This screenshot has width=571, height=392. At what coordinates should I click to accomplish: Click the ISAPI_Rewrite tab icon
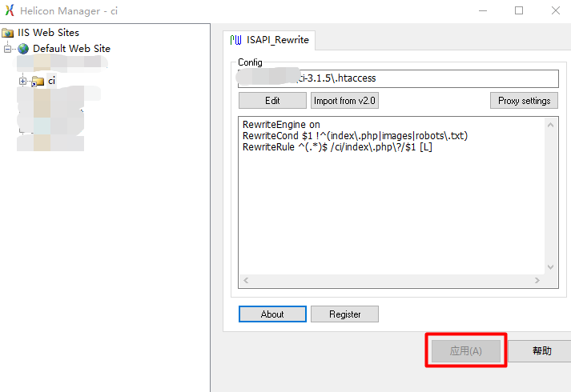236,40
